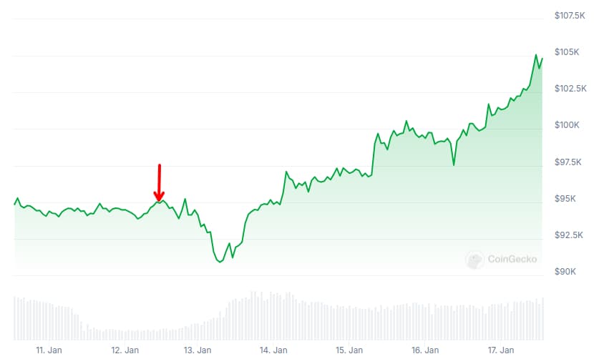Select the 16. Jan date label

tap(425, 350)
